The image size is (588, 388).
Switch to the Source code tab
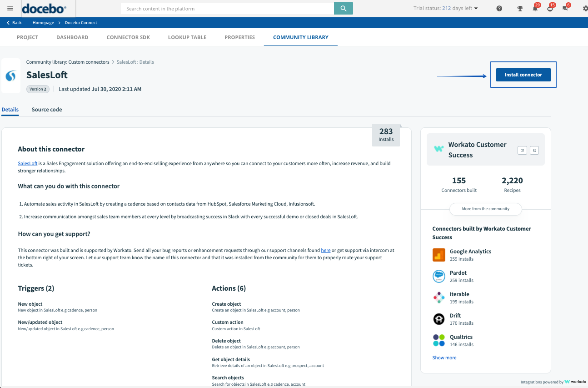click(46, 109)
